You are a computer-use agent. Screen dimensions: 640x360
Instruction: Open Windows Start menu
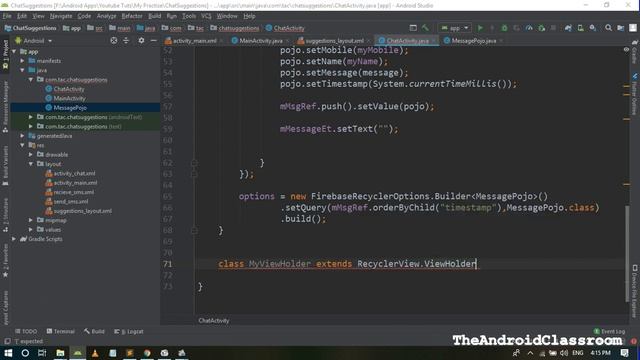(8, 353)
